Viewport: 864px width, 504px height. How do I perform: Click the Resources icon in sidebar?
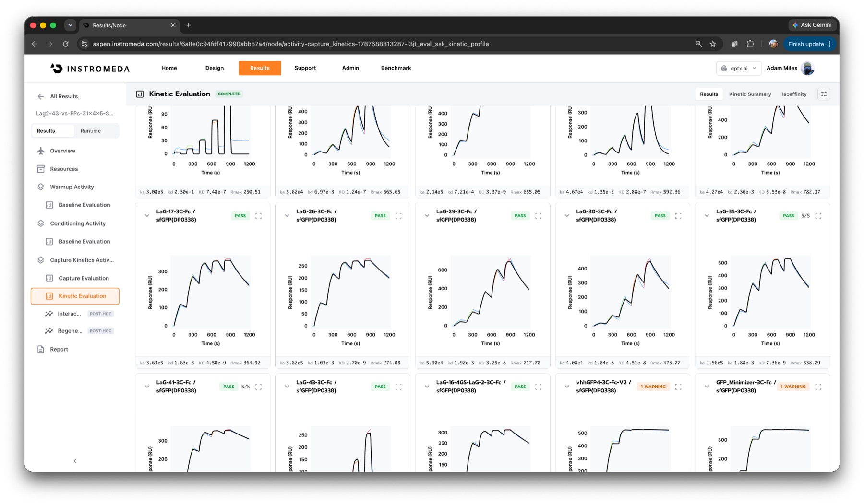point(41,169)
